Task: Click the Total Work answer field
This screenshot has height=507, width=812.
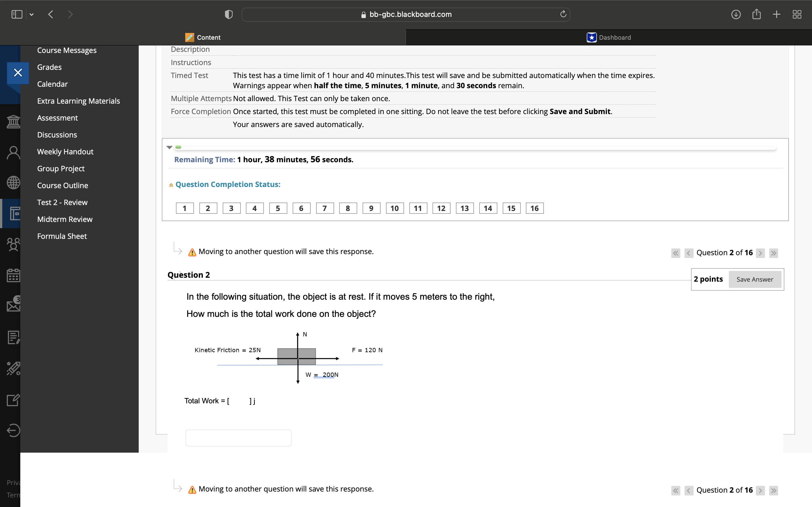Action: [238, 438]
